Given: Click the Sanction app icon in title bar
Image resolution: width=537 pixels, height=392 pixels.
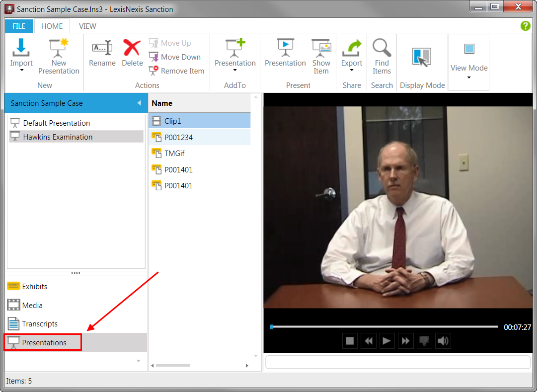Looking at the screenshot, I should coord(9,9).
